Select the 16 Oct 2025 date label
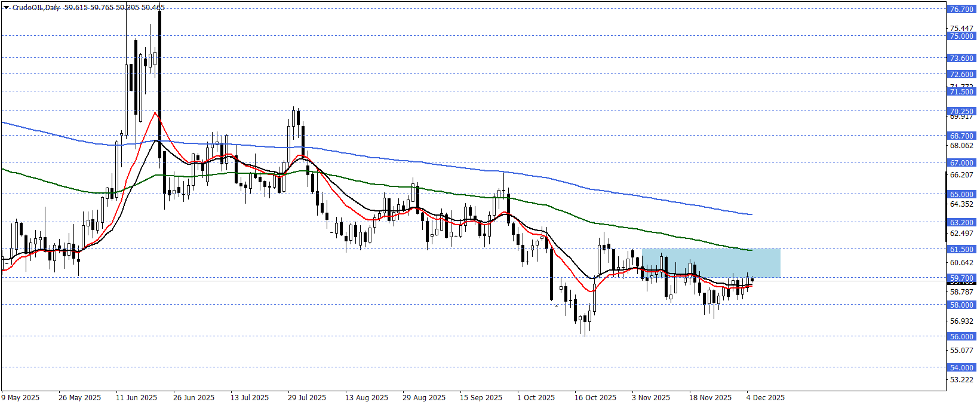Image resolution: width=980 pixels, height=405 pixels. click(595, 398)
